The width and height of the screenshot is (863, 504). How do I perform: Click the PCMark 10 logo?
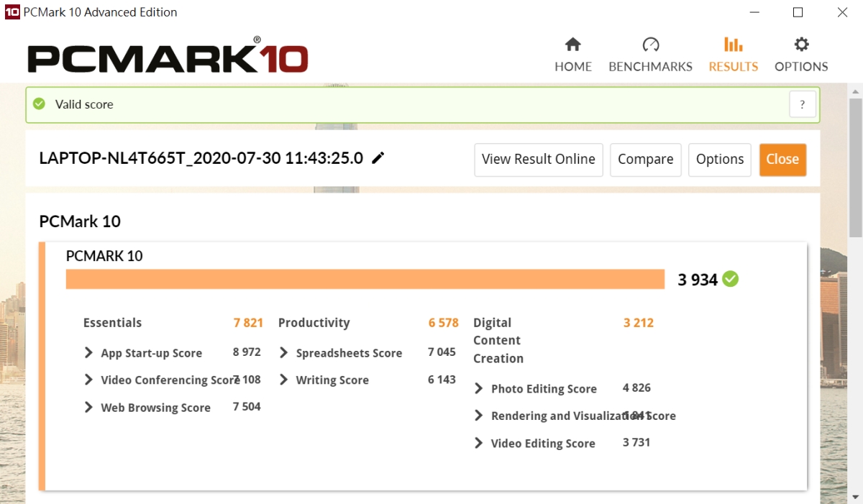(x=168, y=56)
